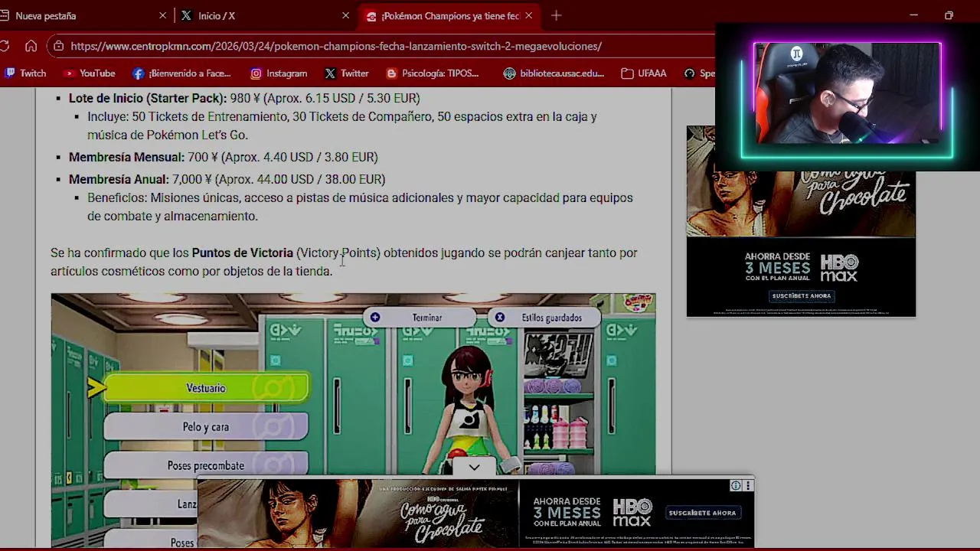Click the 'Puntos de Victoria' bold text
This screenshot has height=551, width=980.
pyautogui.click(x=242, y=253)
